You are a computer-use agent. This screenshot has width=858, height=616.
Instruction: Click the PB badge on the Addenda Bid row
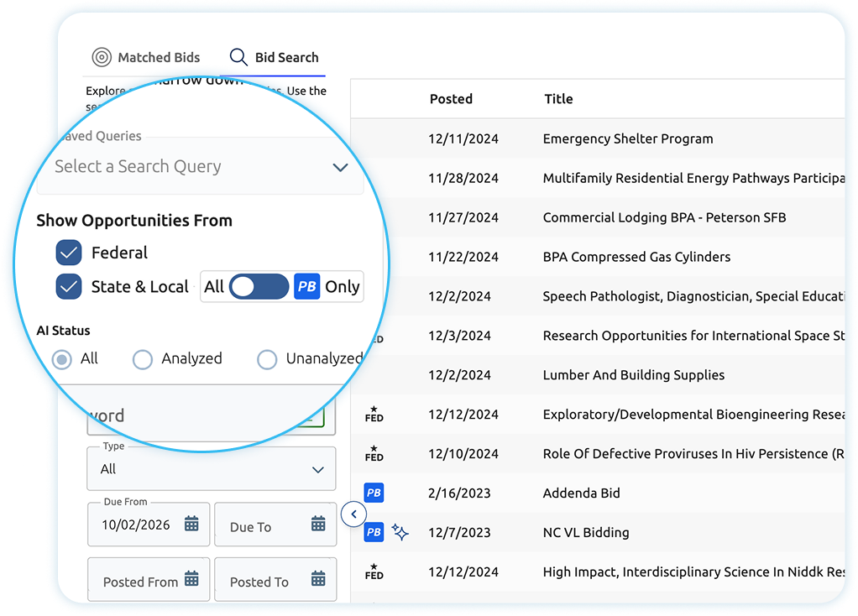pos(374,493)
